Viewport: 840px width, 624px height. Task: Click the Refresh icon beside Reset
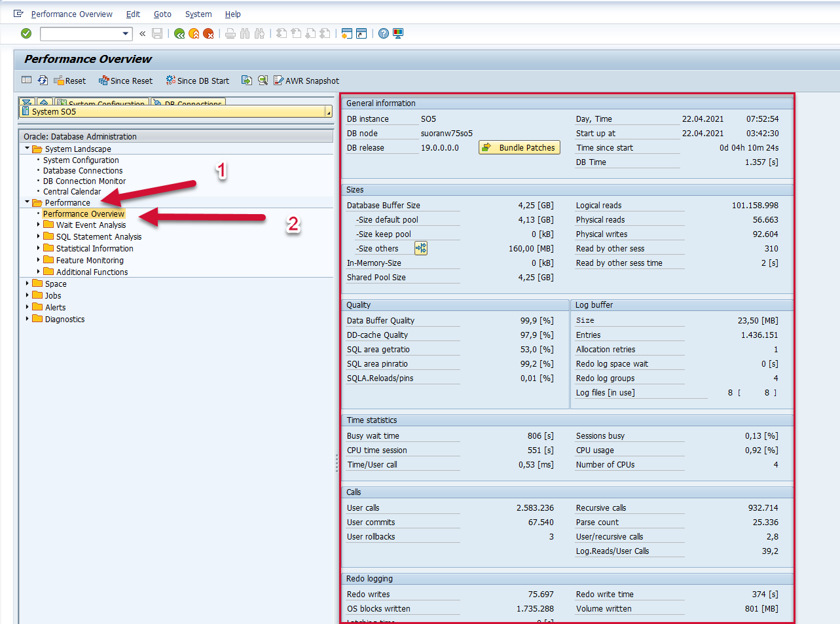click(43, 81)
